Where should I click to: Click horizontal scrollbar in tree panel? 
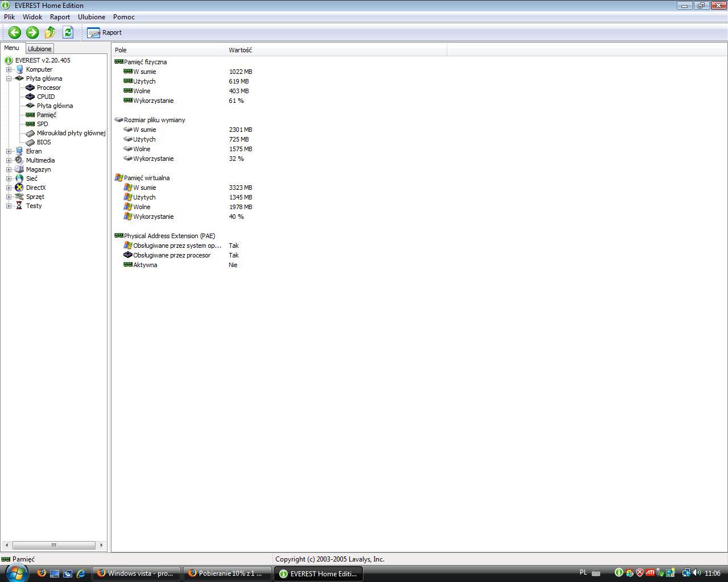tap(54, 545)
